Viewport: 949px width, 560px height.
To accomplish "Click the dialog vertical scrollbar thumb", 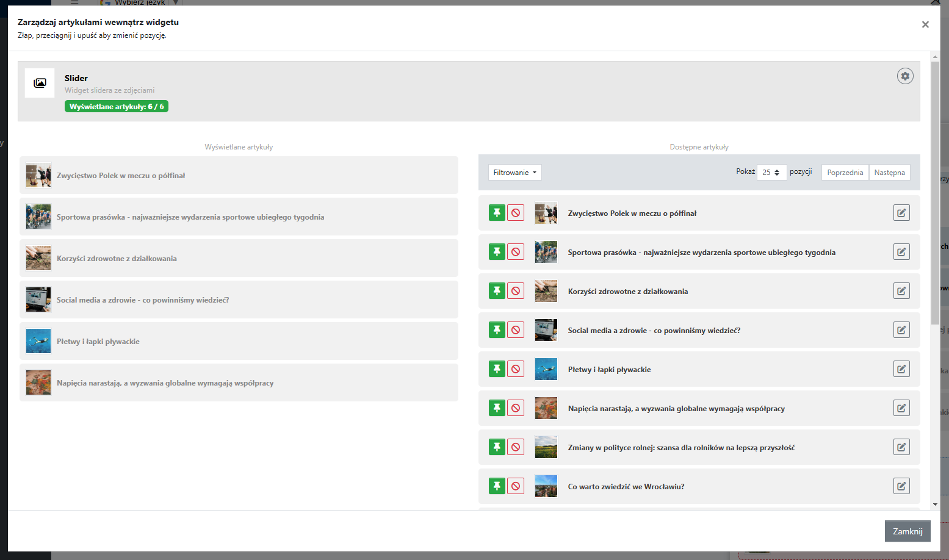I will pos(935,192).
